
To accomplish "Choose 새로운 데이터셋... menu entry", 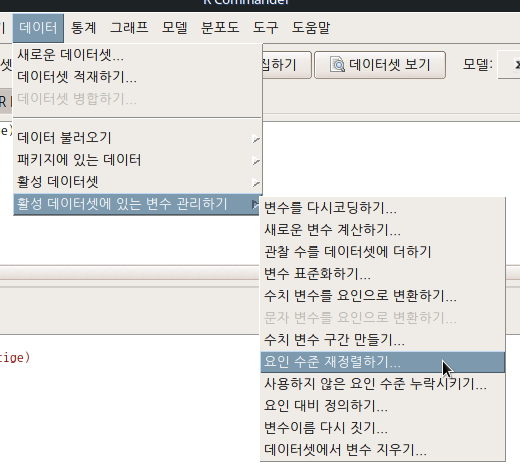I will (x=137, y=55).
